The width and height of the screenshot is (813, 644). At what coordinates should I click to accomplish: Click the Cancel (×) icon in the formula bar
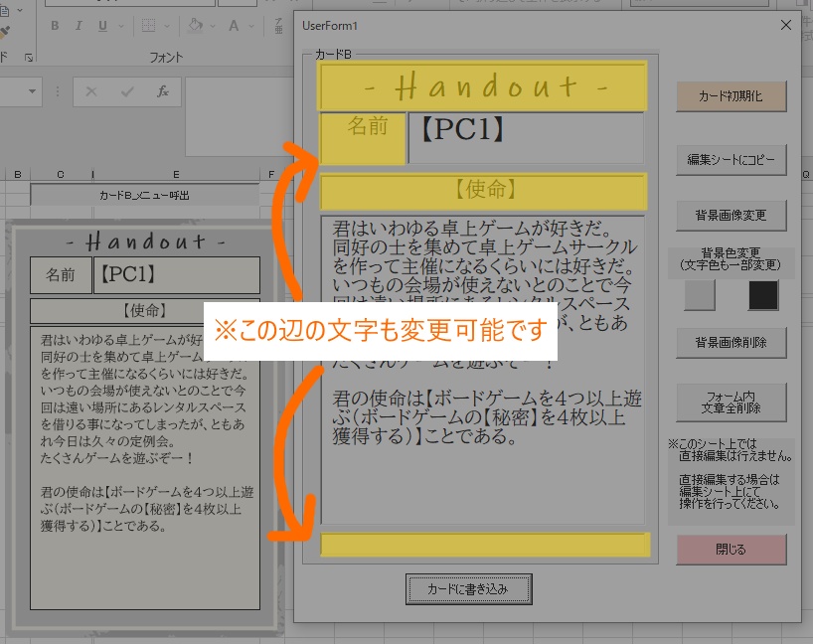coord(90,90)
